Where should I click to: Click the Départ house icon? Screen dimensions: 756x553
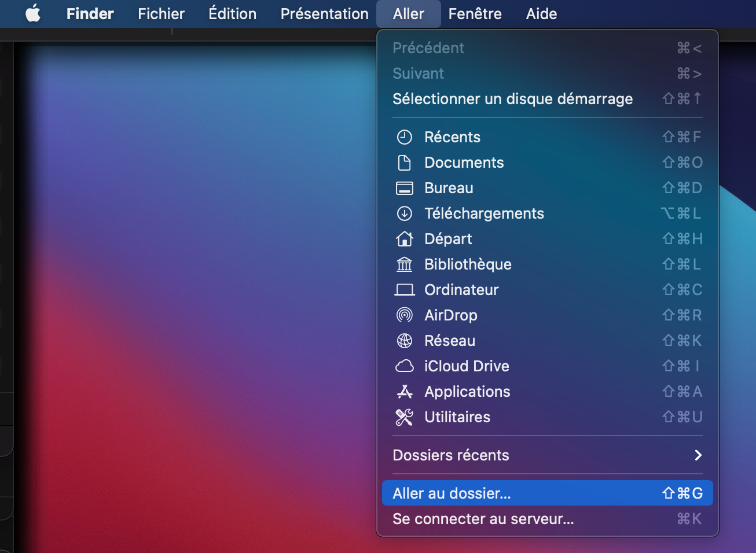pyautogui.click(x=404, y=239)
